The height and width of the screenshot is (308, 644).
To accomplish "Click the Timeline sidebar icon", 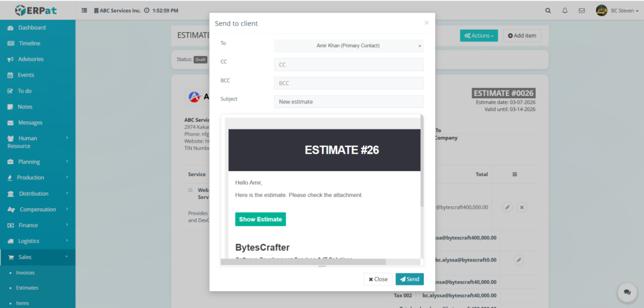I will 11,43.
